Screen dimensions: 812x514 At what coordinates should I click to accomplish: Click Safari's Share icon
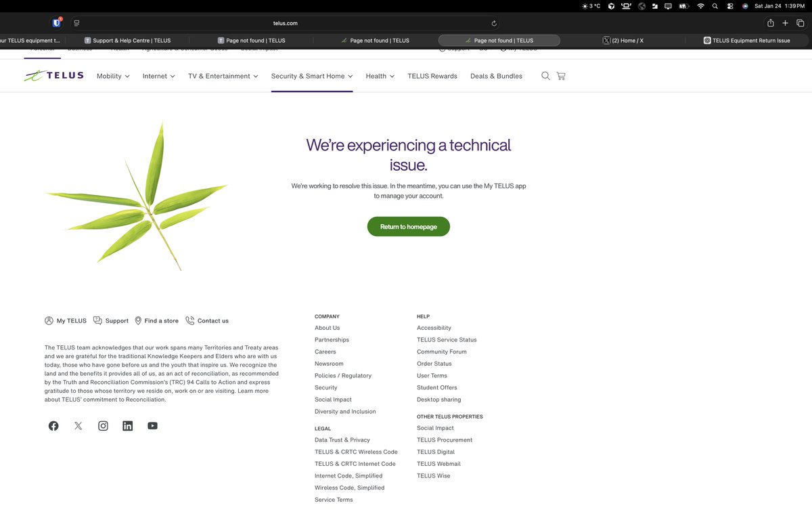[770, 23]
